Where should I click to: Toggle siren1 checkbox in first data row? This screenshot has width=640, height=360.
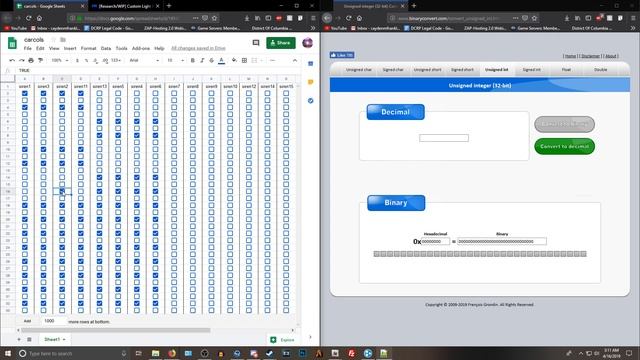(x=25, y=93)
